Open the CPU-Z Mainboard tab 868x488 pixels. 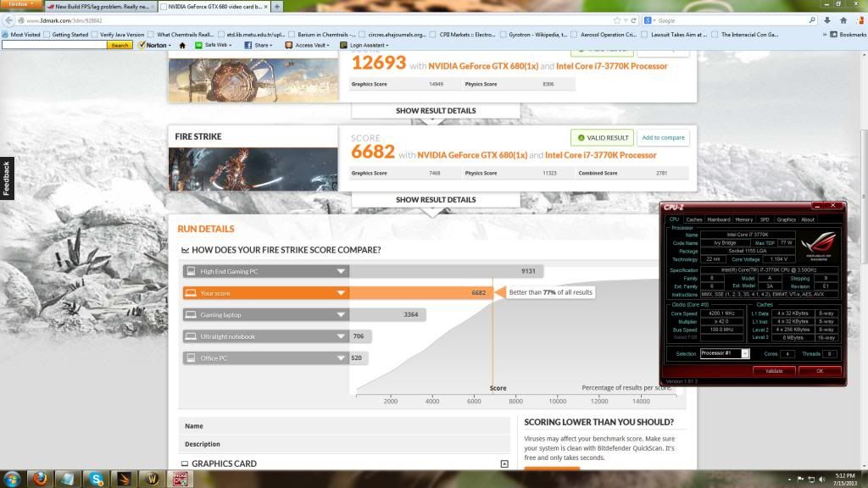point(719,219)
